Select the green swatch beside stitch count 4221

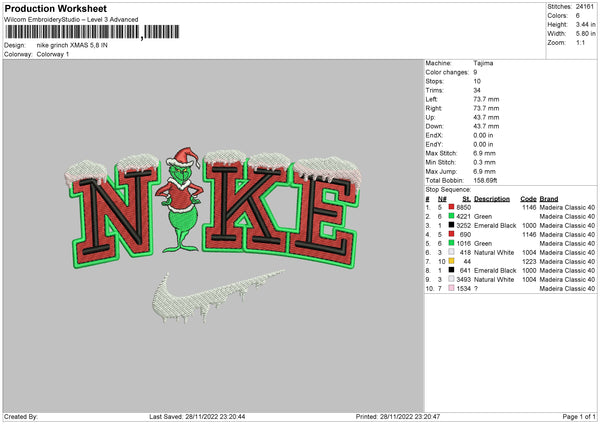(451, 216)
